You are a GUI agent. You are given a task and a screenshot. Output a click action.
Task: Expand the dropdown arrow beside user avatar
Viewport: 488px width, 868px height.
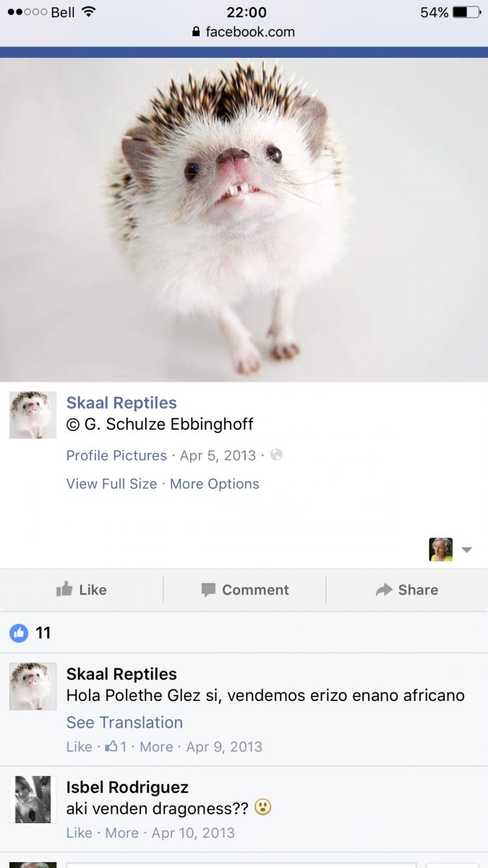tap(467, 550)
